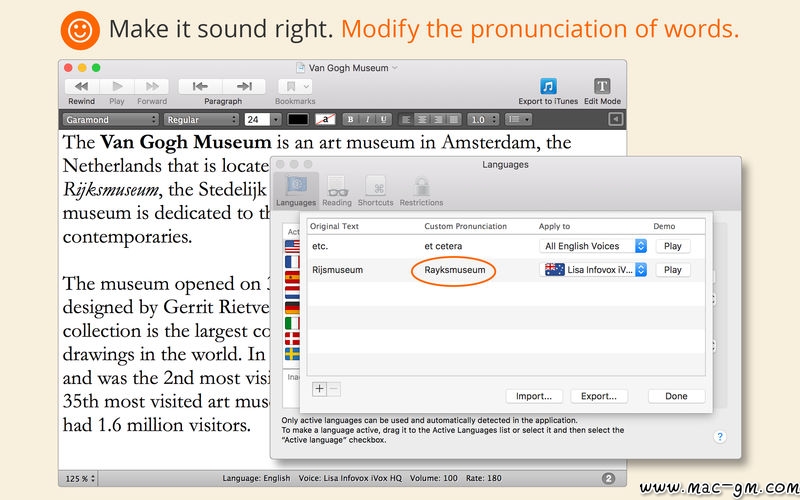Select the US flag language
Viewport: 800px width, 500px height.
tap(292, 246)
